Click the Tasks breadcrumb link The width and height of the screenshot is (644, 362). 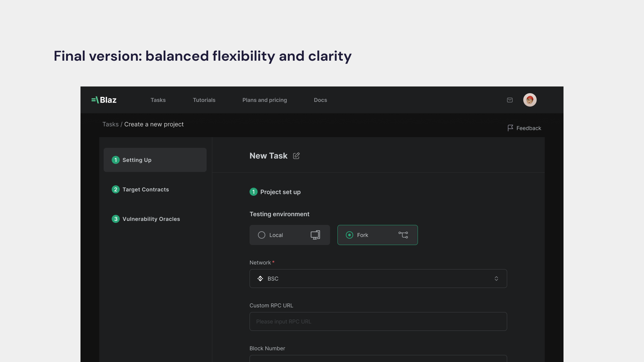click(110, 124)
